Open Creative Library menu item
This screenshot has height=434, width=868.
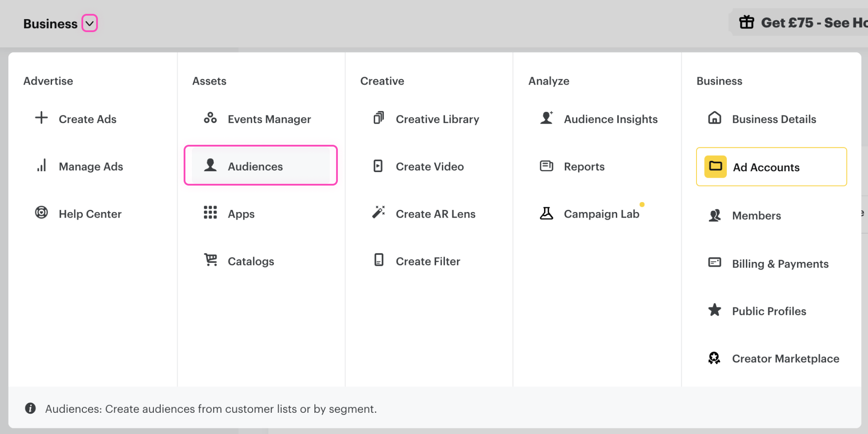[x=437, y=119]
